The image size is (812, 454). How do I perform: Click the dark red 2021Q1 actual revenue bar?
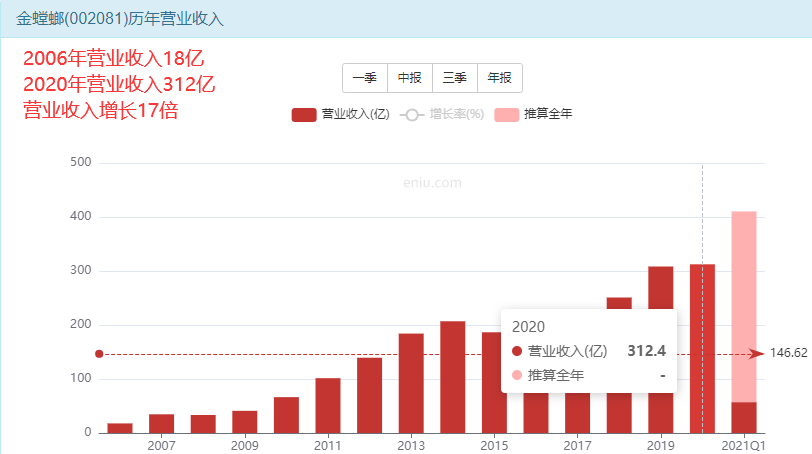[744, 418]
